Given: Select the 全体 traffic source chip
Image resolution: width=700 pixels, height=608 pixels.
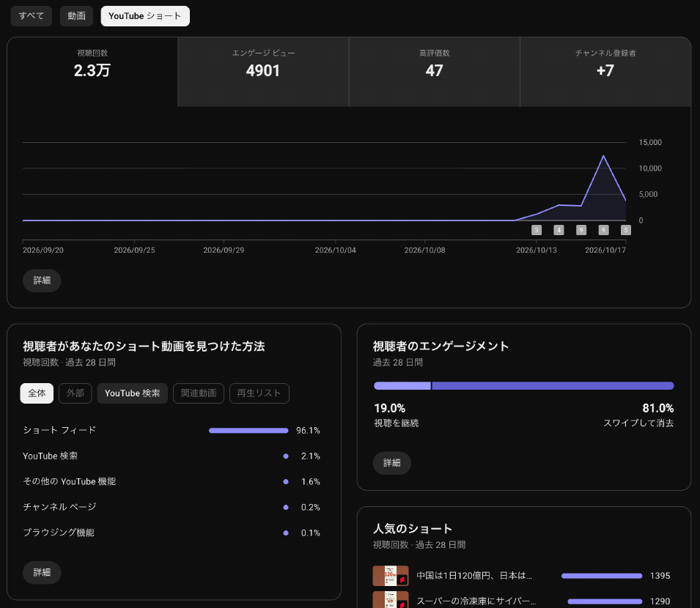Looking at the screenshot, I should pyautogui.click(x=37, y=393).
